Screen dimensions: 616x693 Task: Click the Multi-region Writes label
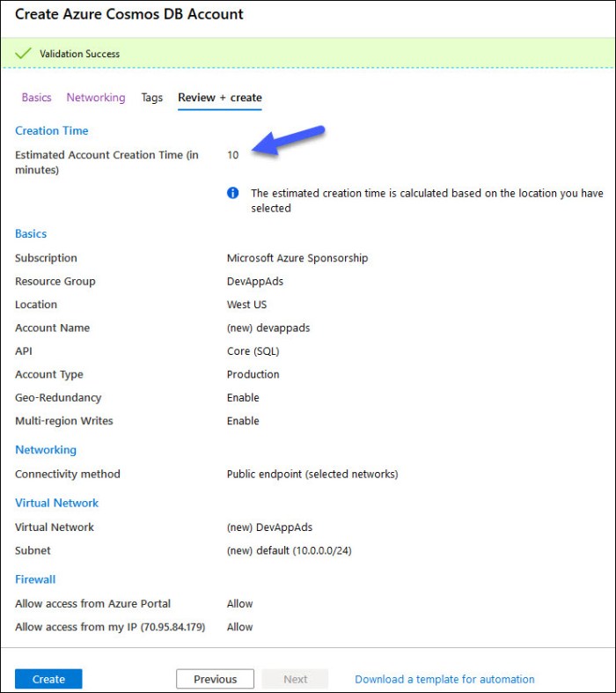64,421
